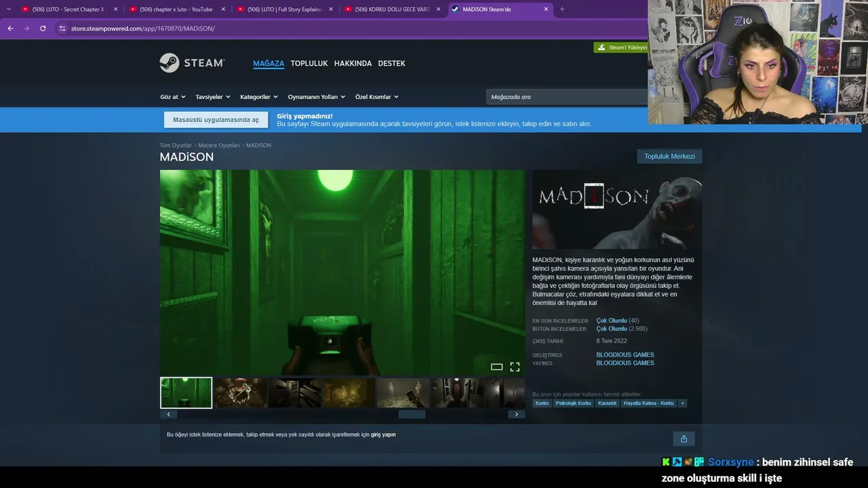Open publisher BLOODIOUS GAMES link
Viewport: 868px width, 488px height.
point(625,363)
